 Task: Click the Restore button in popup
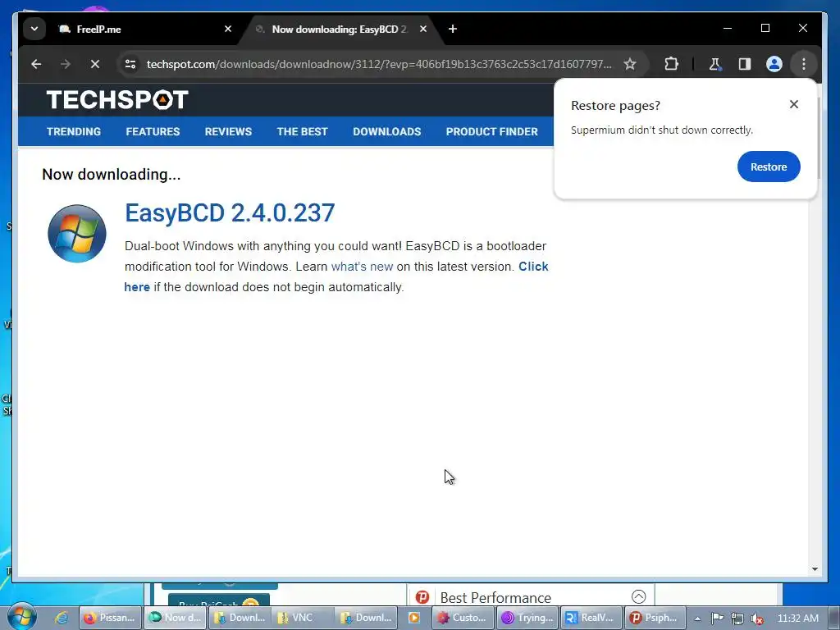pyautogui.click(x=768, y=167)
